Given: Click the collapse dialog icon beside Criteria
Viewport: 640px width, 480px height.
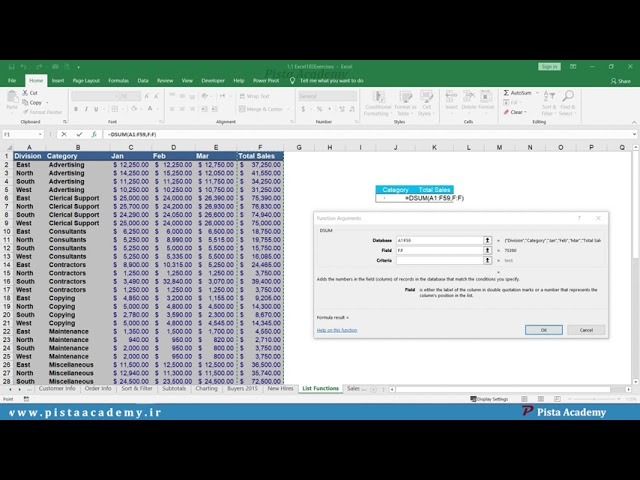Looking at the screenshot, I should coord(487,260).
